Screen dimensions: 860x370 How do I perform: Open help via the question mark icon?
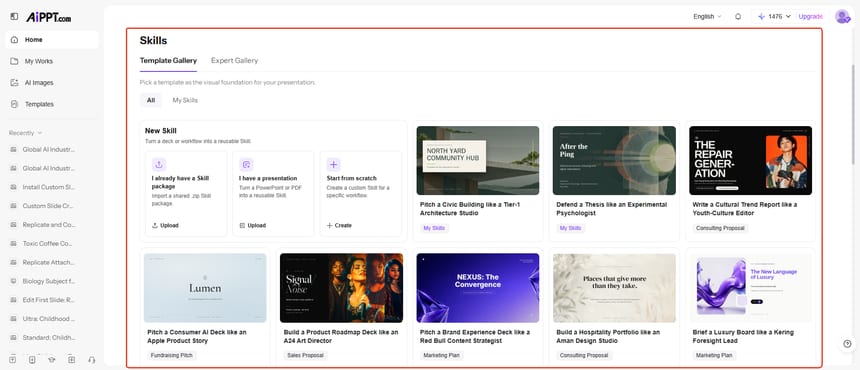[x=847, y=344]
